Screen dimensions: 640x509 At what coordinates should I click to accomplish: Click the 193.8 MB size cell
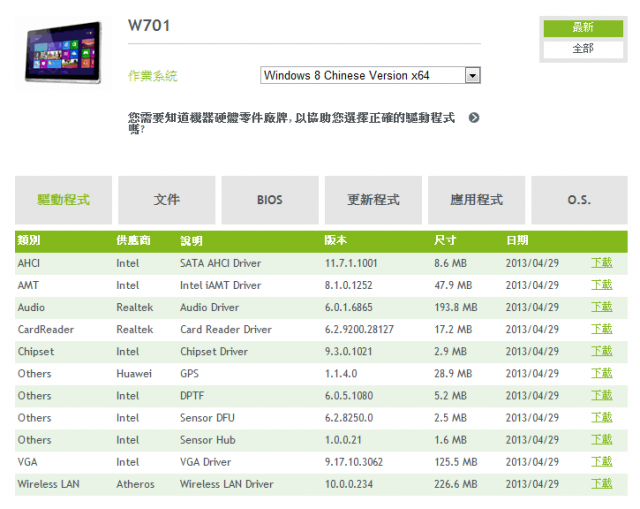coord(456,307)
